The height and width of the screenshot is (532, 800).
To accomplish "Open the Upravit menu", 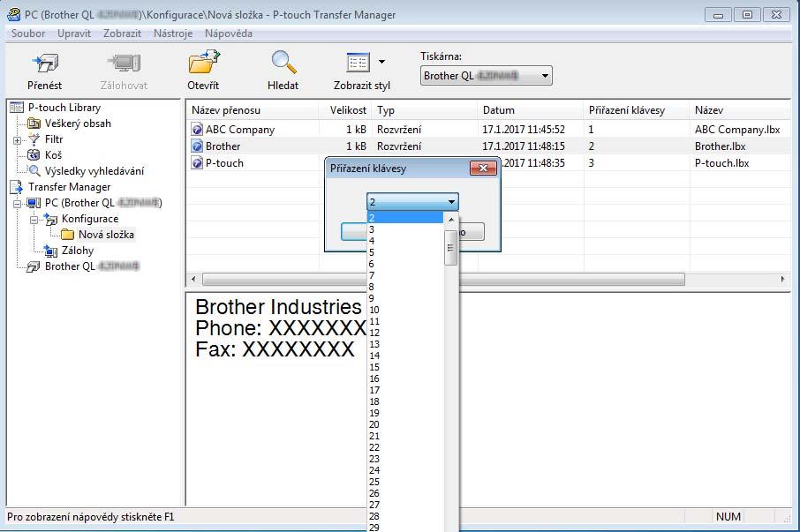I will pos(74,34).
